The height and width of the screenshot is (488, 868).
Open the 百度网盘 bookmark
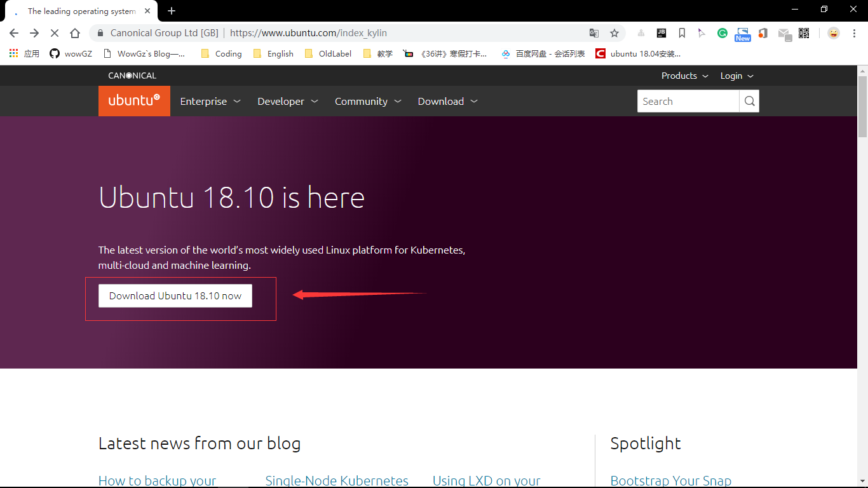tap(543, 54)
